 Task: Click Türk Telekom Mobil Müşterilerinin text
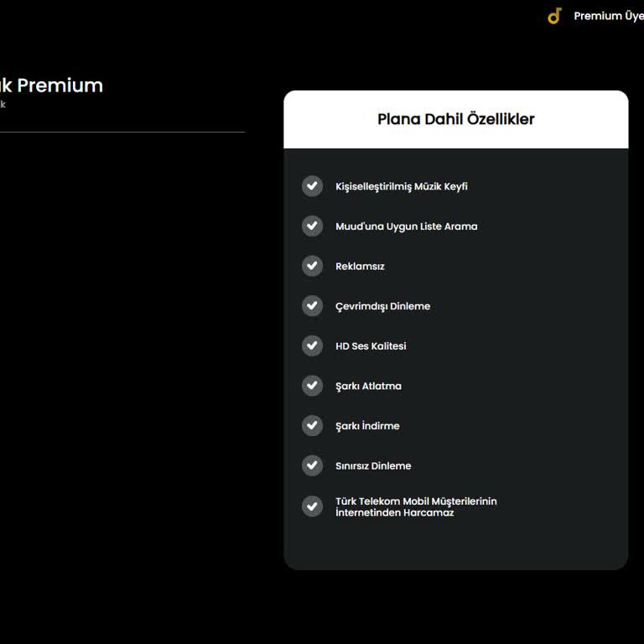click(x=416, y=501)
